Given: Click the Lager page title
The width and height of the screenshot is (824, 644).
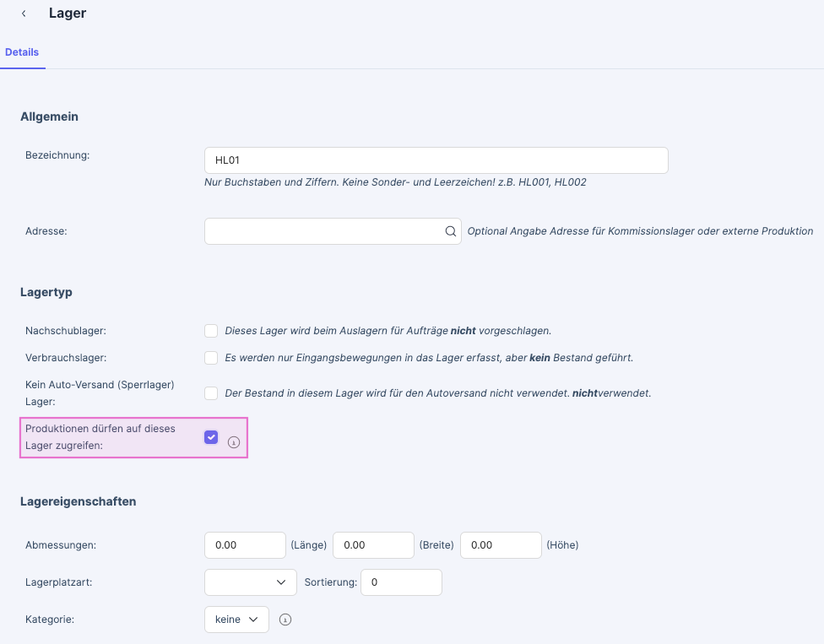Looking at the screenshot, I should (68, 14).
